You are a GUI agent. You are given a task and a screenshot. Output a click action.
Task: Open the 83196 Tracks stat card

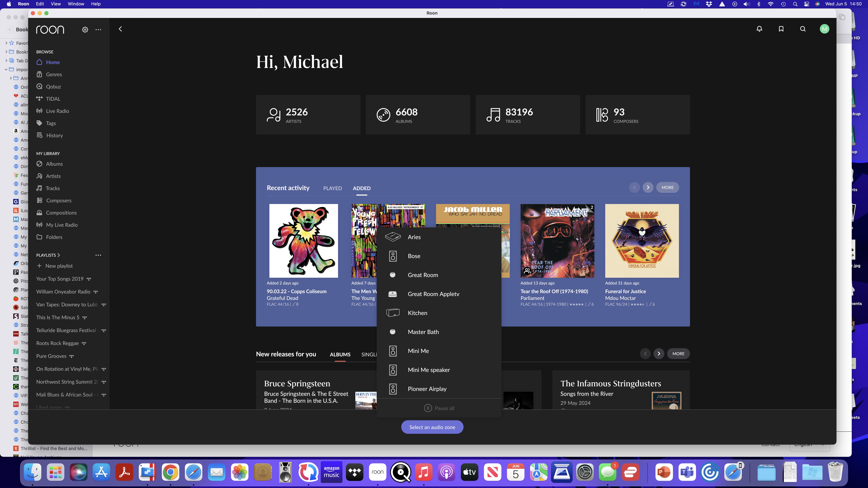pos(528,115)
